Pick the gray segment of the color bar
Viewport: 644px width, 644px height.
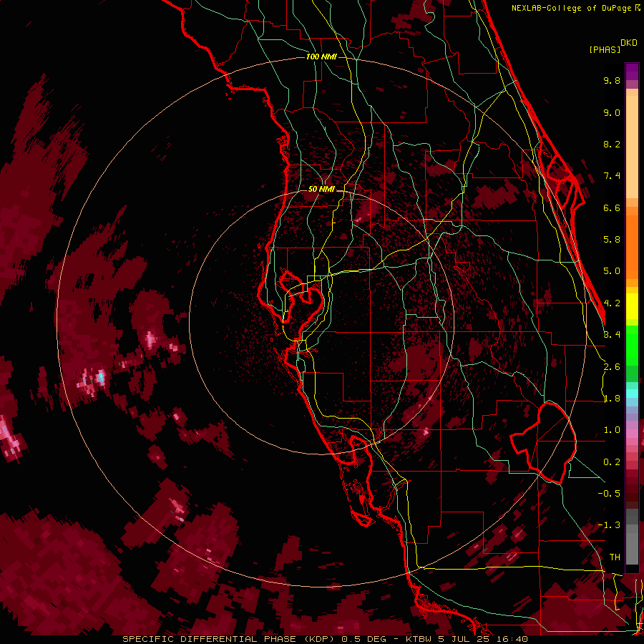[632, 537]
